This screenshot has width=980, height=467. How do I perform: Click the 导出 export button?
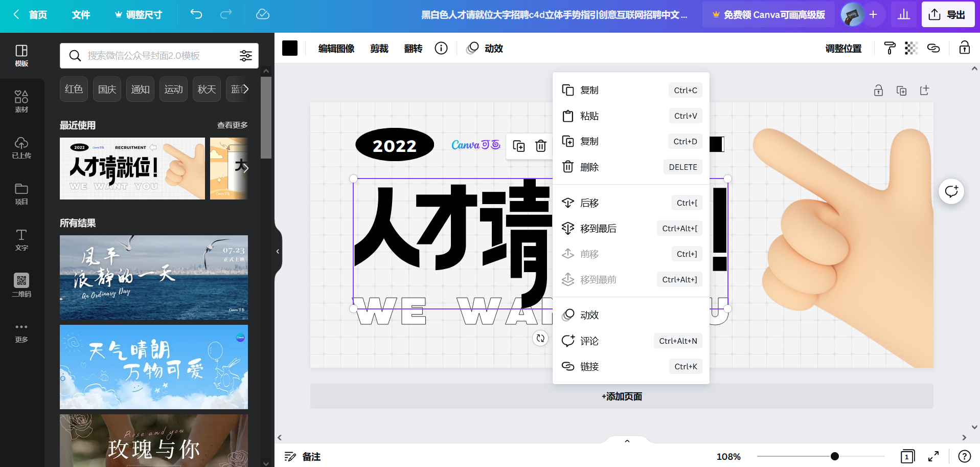(947, 15)
